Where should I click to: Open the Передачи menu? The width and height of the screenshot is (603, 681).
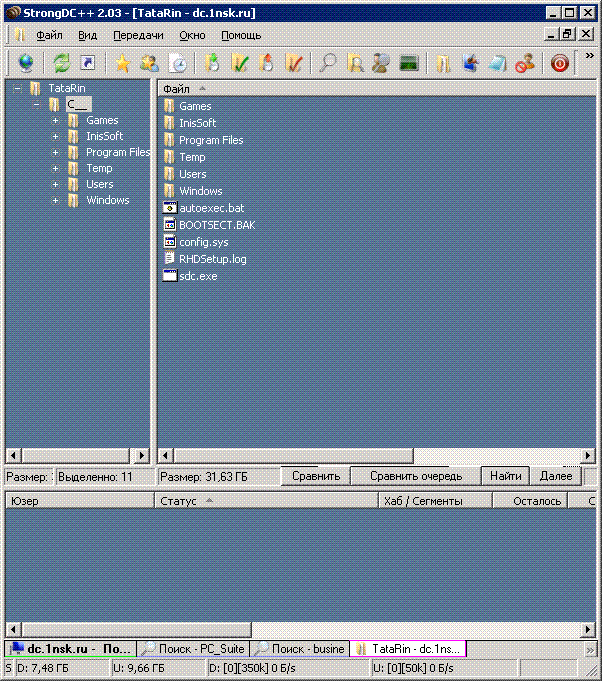tap(138, 35)
